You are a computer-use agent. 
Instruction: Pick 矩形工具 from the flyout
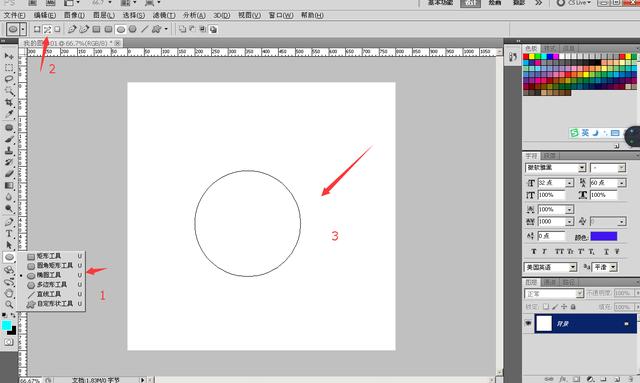(x=52, y=256)
